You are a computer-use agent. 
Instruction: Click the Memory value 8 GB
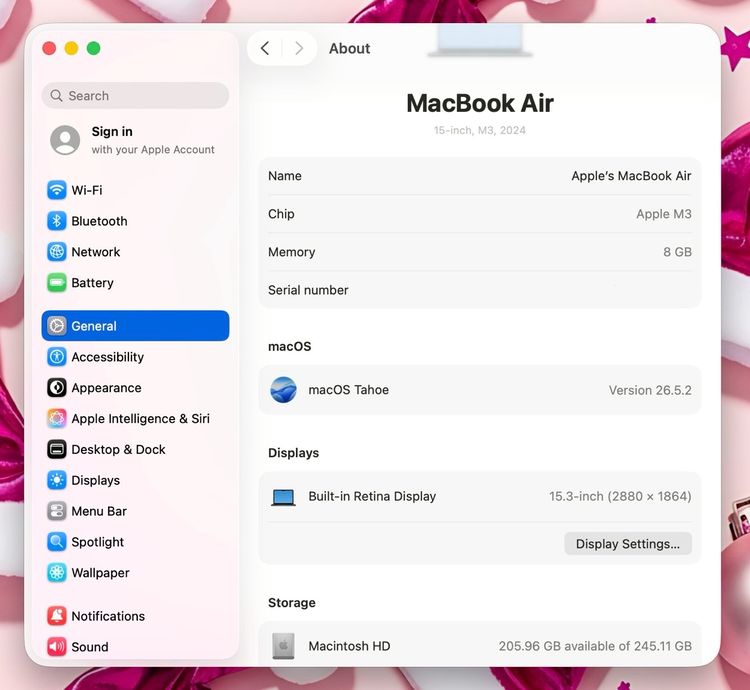click(677, 252)
